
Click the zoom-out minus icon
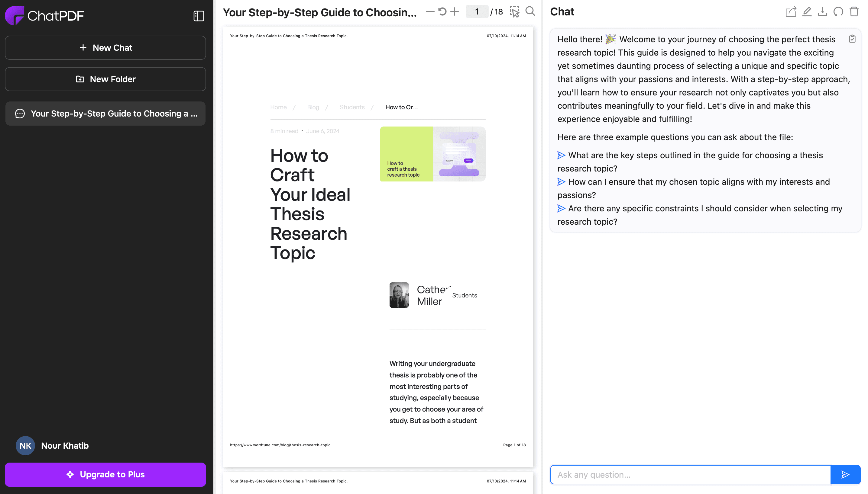pos(429,11)
